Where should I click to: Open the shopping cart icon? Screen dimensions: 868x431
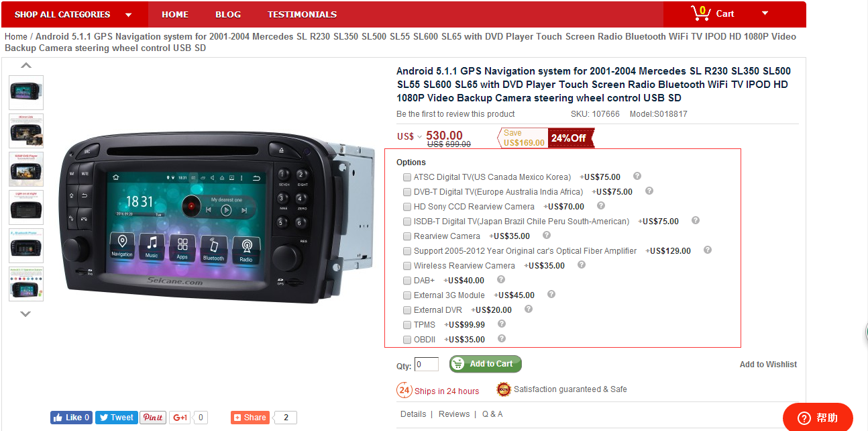pos(700,13)
